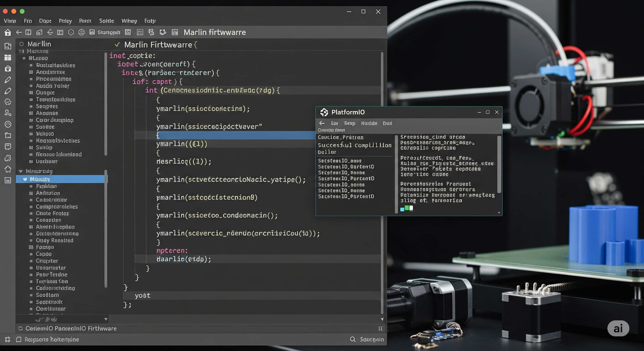
Task: Go to Home from the top toolbar
Action: 8,32
